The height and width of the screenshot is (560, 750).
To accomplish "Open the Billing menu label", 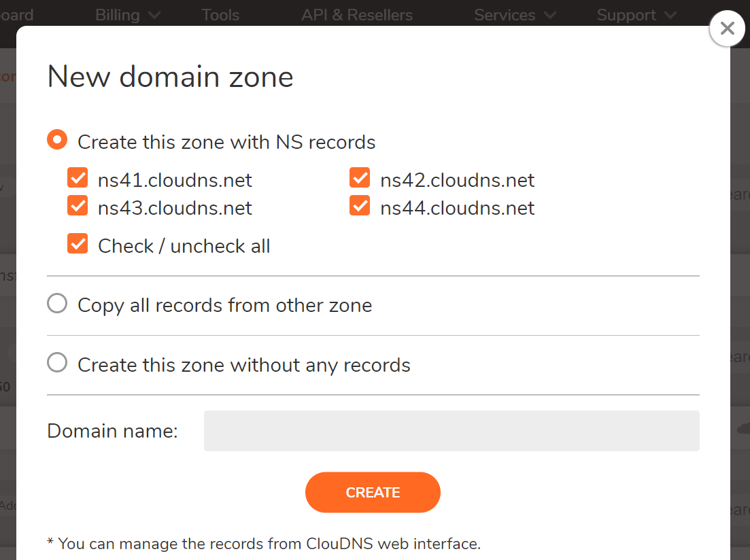I will pos(118,15).
